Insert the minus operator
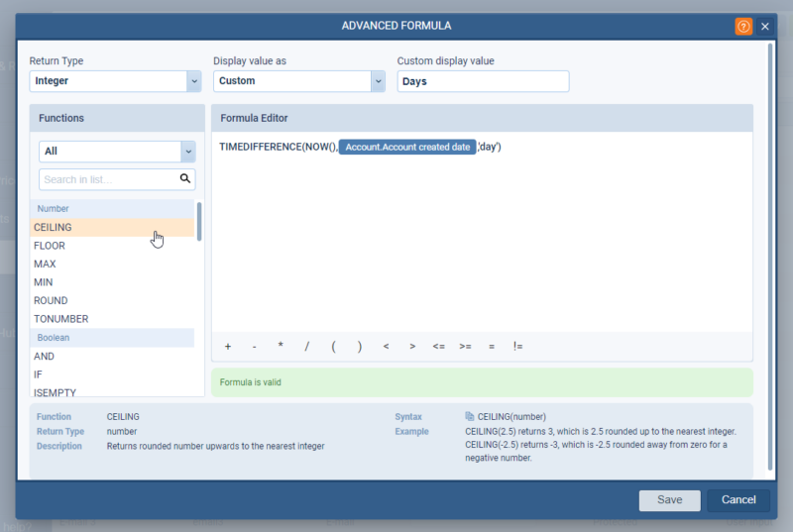Screen dimensions: 793x532 pos(255,346)
